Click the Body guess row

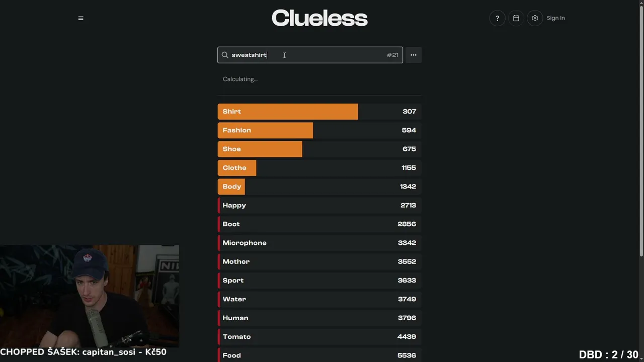(319, 187)
